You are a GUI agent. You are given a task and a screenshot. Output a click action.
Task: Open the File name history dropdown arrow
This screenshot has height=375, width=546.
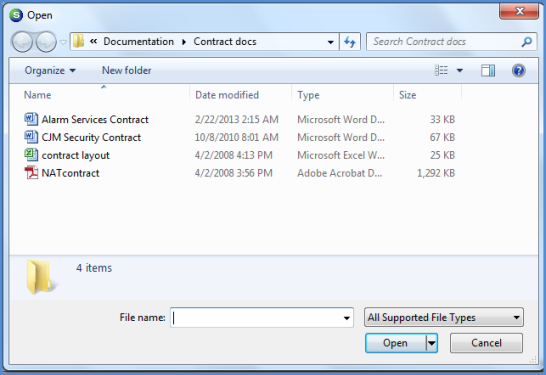pyautogui.click(x=346, y=318)
